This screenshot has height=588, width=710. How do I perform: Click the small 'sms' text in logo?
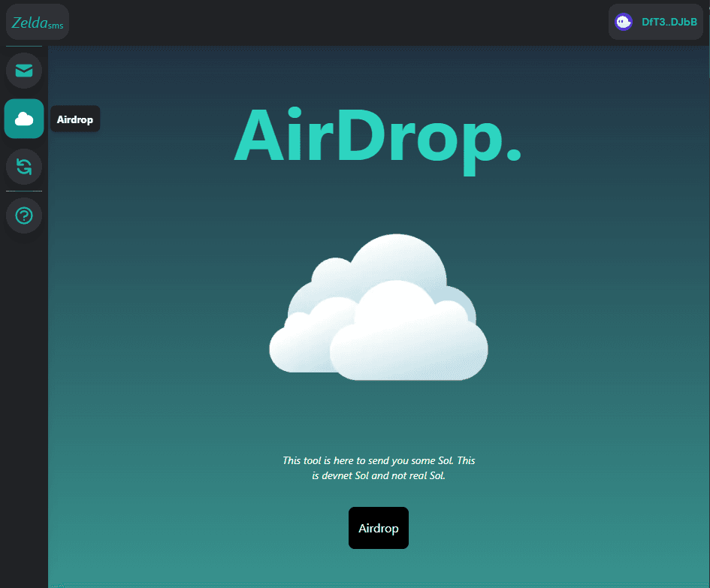point(56,26)
